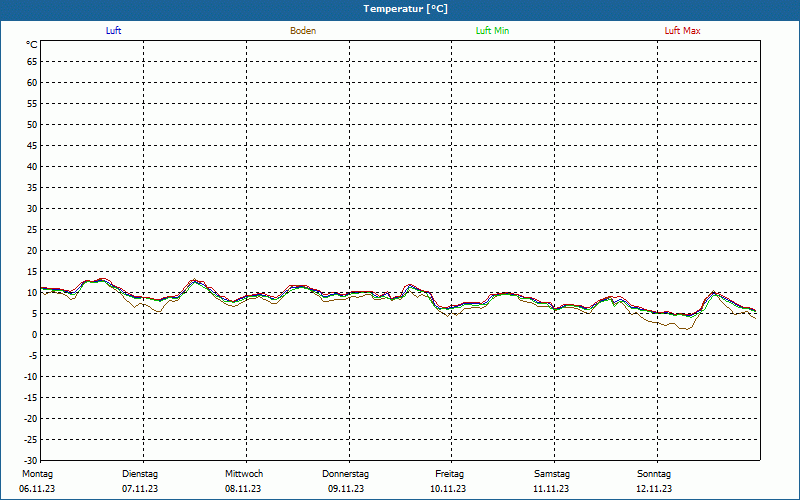Click the date 09.11.23
The height and width of the screenshot is (500, 800).
pos(346,489)
